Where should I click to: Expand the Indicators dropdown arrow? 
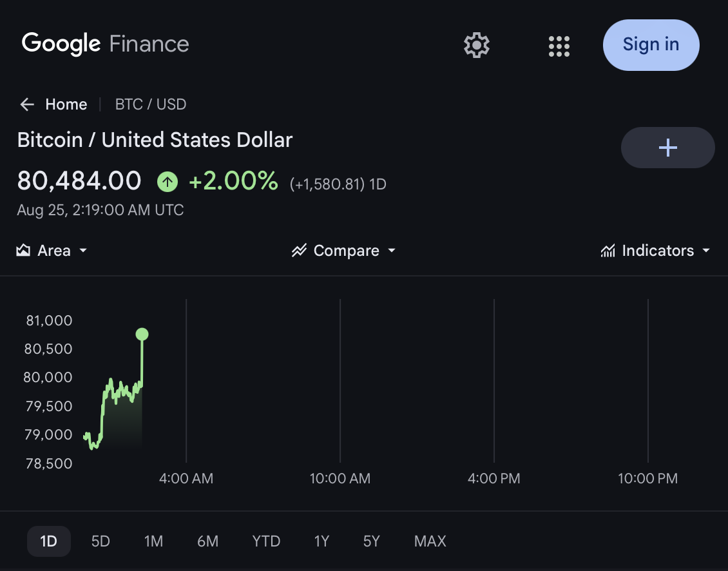(705, 251)
